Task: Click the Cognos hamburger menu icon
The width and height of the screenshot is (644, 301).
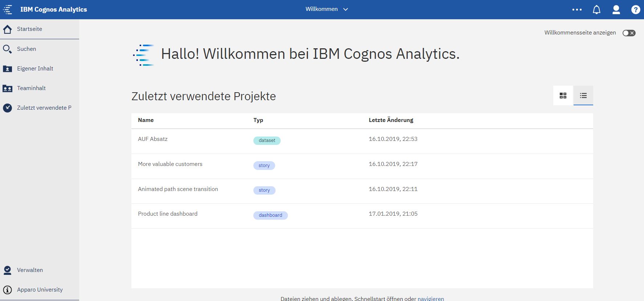Action: coord(8,9)
